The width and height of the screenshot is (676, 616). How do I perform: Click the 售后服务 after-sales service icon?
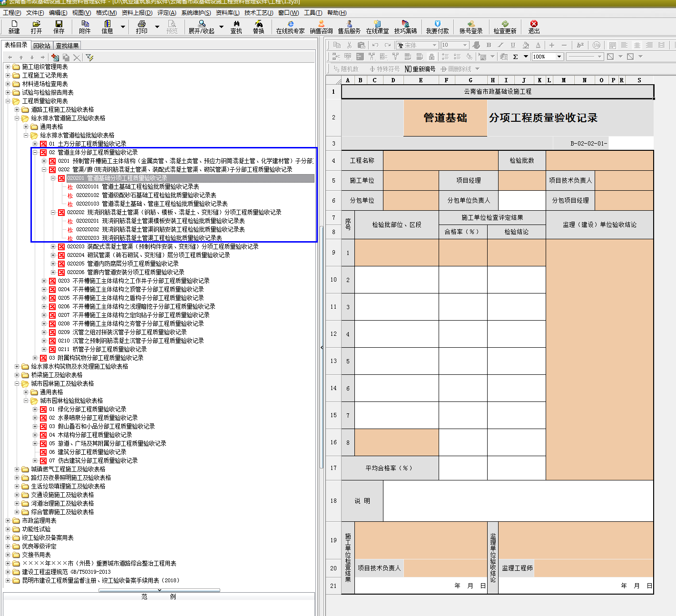(349, 27)
